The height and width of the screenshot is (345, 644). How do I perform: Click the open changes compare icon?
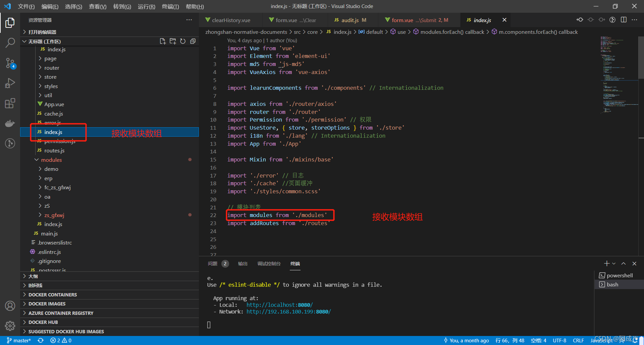(x=580, y=20)
